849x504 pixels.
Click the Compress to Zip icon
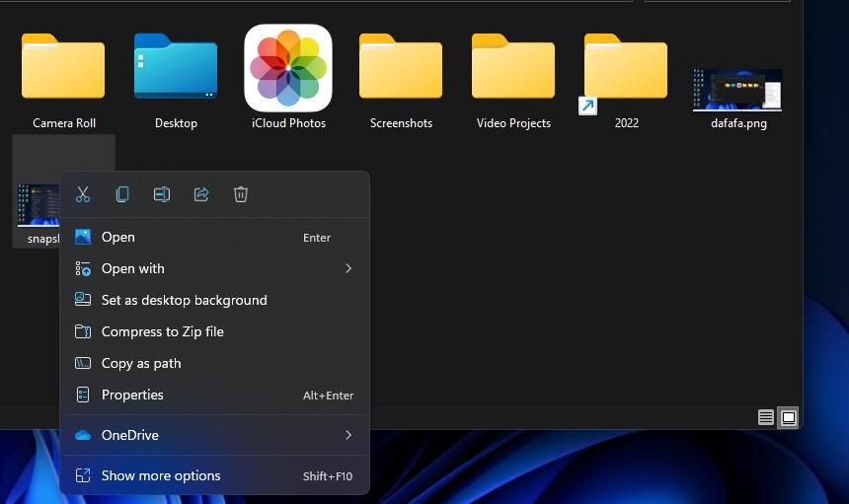tap(83, 331)
